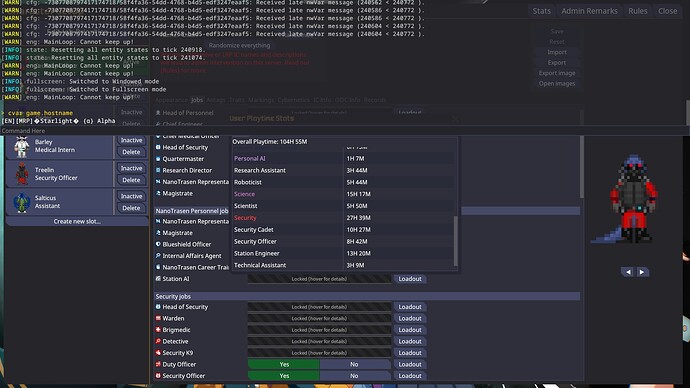Click the Security K9 job icon
Screen dimensions: 690x388
158,352
